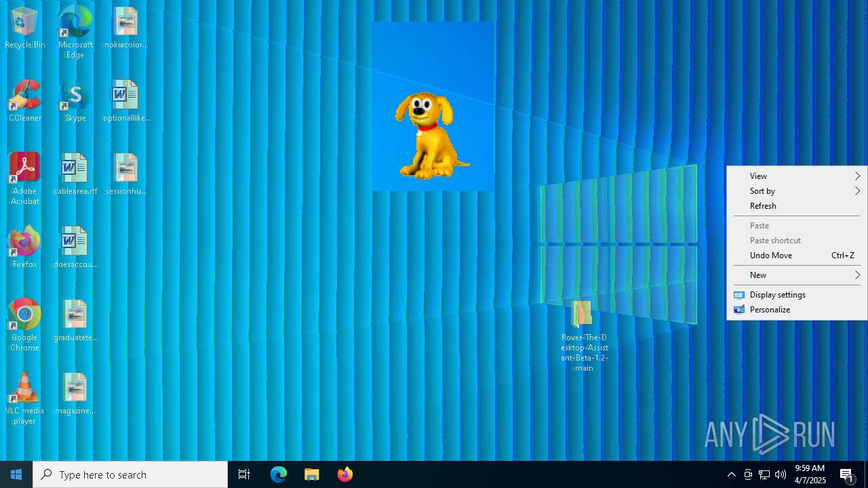Viewport: 868px width, 488px height.
Task: Expand the New submenu in context menu
Action: (x=797, y=275)
